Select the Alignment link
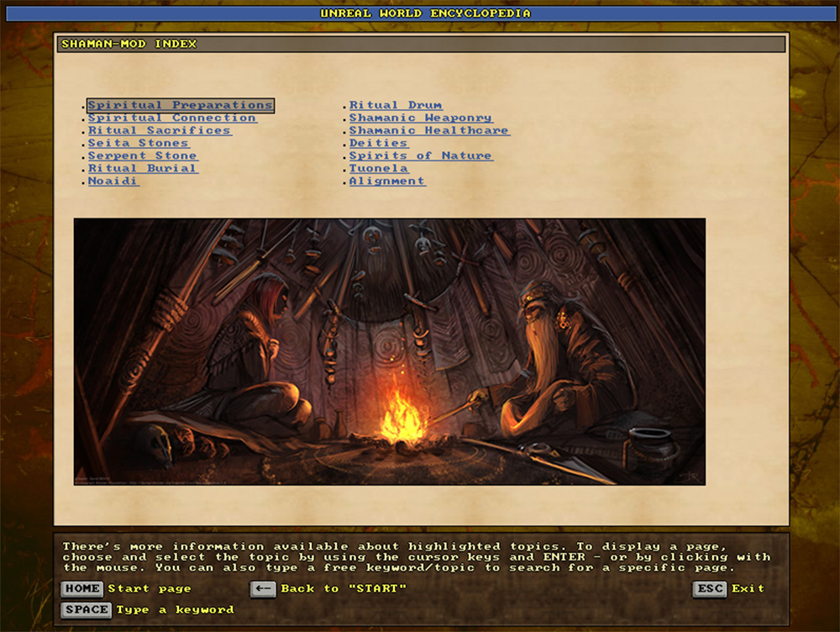The height and width of the screenshot is (632, 840). [x=387, y=181]
